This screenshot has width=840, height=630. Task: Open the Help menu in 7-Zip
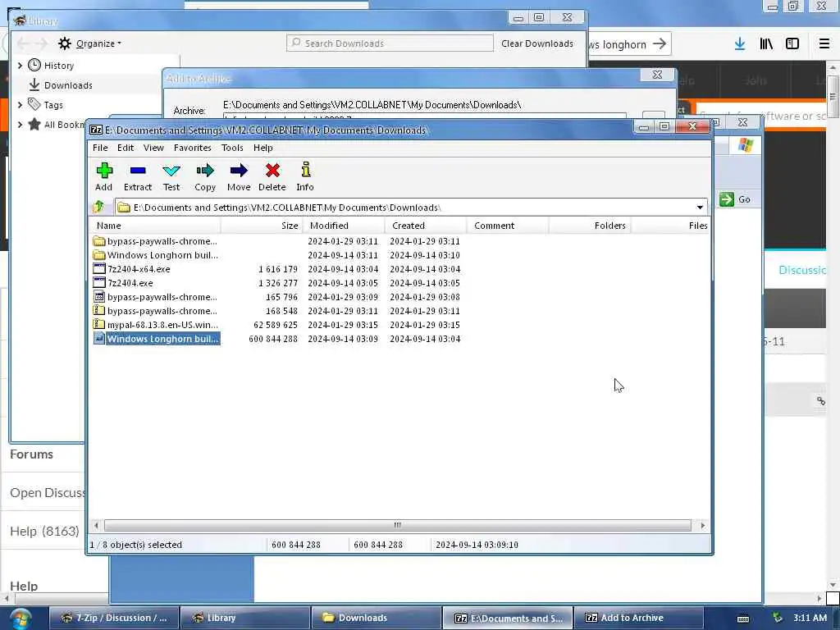click(x=263, y=148)
